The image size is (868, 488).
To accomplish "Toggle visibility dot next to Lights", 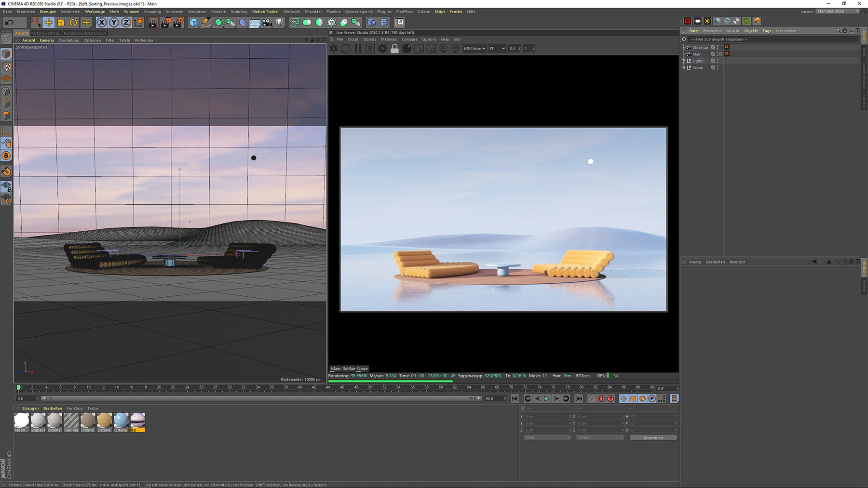I will click(718, 60).
